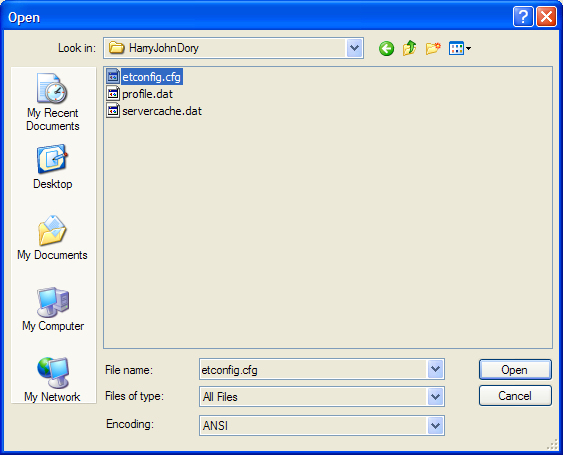Viewport: 563px width, 455px height.
Task: Expand the Encoding dropdown
Action: [435, 426]
